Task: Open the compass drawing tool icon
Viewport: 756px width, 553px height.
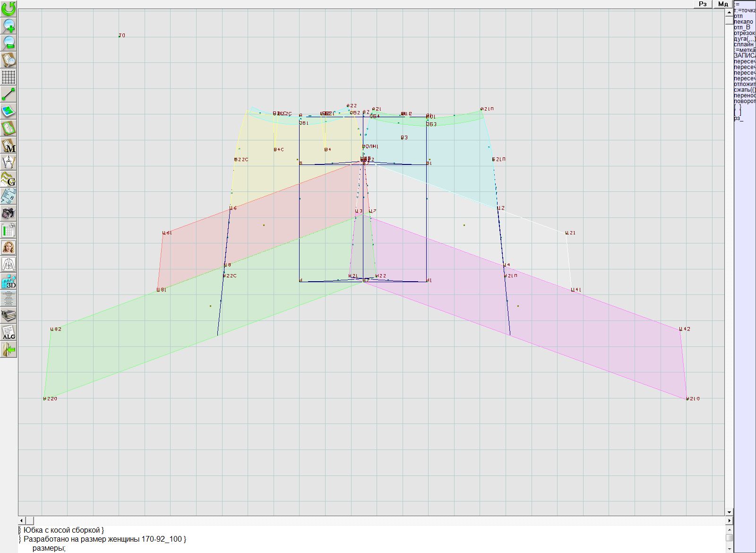Action: point(9,162)
